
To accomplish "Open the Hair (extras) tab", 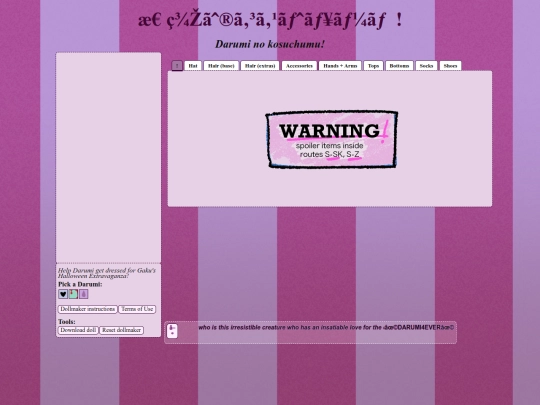I will (260, 66).
